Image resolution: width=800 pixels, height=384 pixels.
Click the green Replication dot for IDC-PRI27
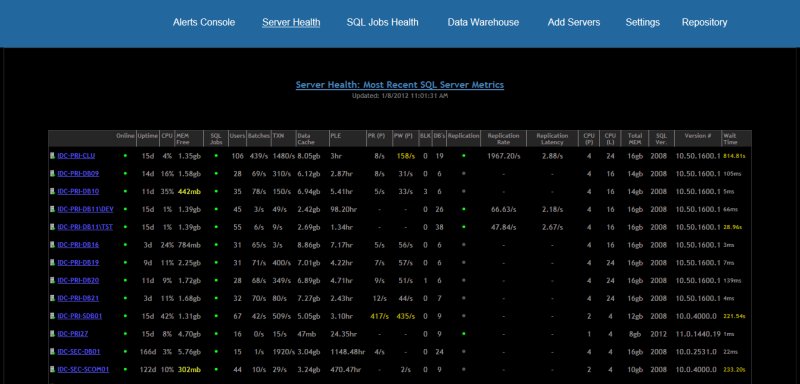(463, 334)
